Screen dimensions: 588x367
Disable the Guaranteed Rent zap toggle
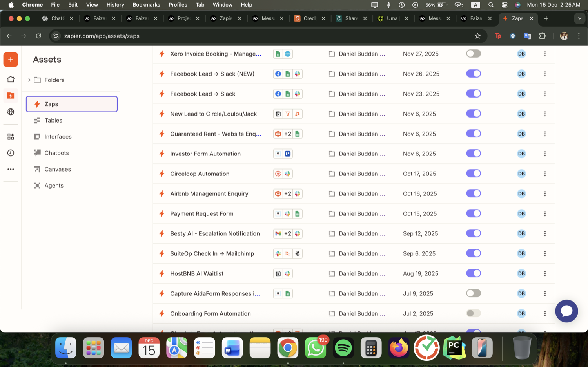(474, 134)
